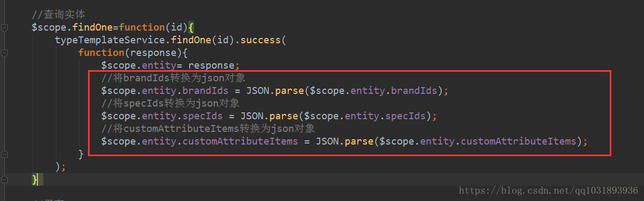The height and width of the screenshot is (201, 644).
Task: Toggle fold end marker beside the closing brace before ');'
Action: 4,154
